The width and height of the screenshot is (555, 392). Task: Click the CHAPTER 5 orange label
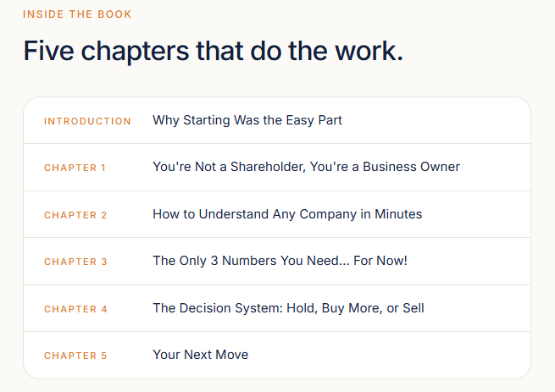point(75,356)
